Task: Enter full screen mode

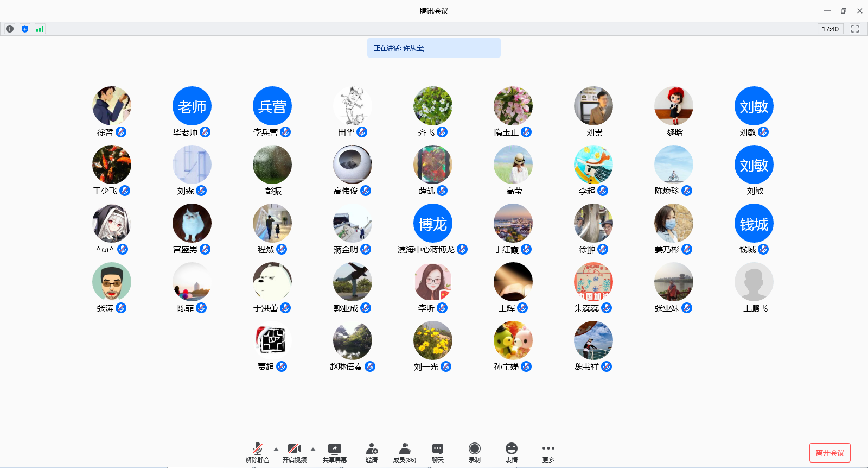Action: pos(855,29)
